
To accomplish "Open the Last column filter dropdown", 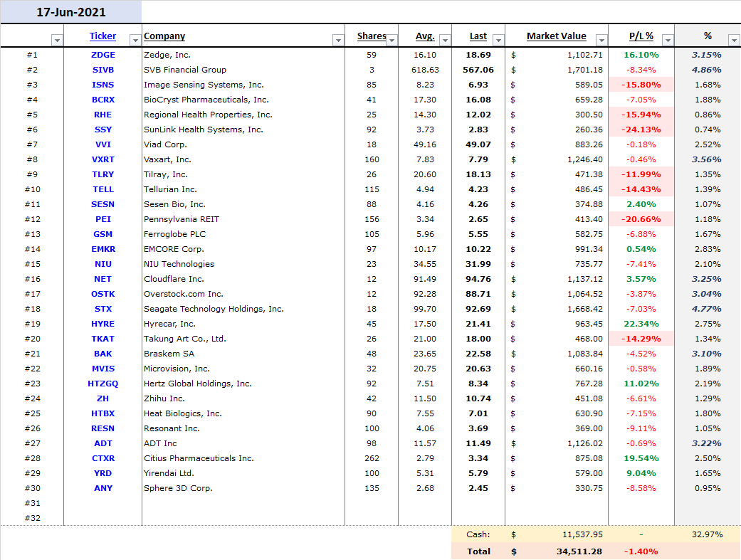I will (498, 40).
